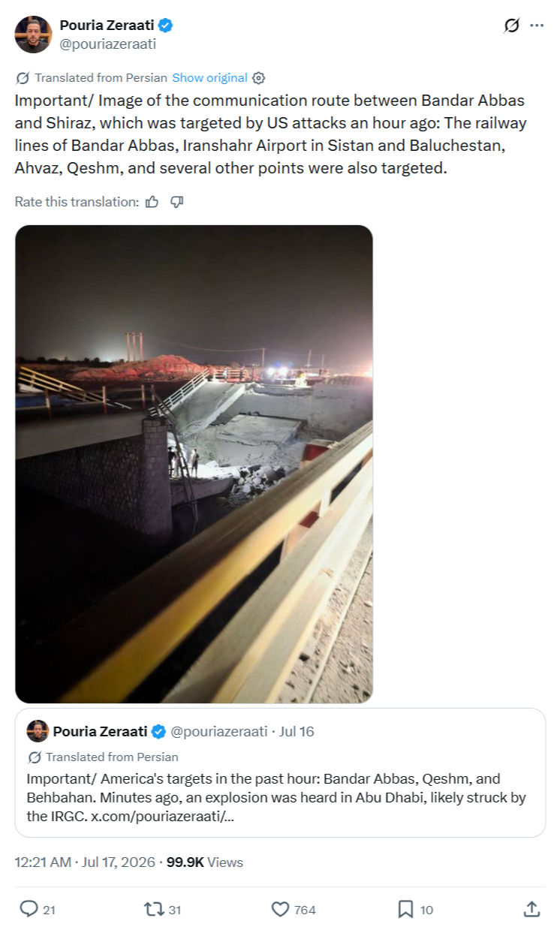Click the 12:21 AM · Jul 17, 2026 timestamp
Viewport: 560px width, 930px height.
pos(85,862)
